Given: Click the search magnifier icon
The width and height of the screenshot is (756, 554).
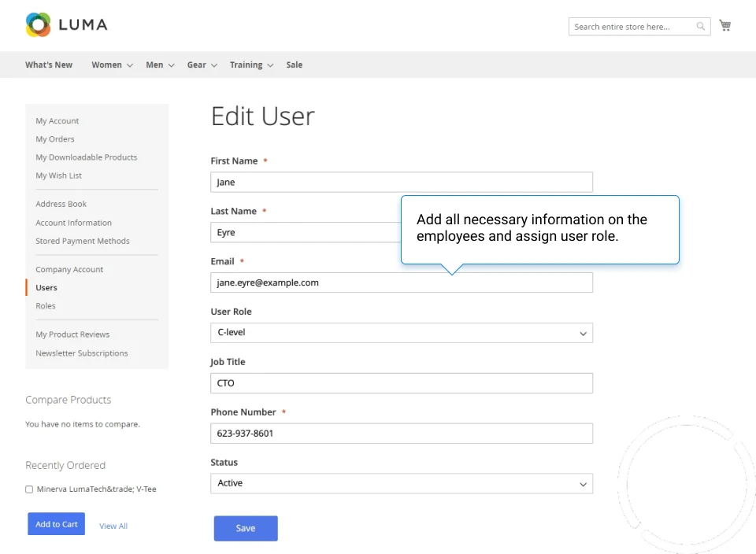Looking at the screenshot, I should click(x=700, y=27).
